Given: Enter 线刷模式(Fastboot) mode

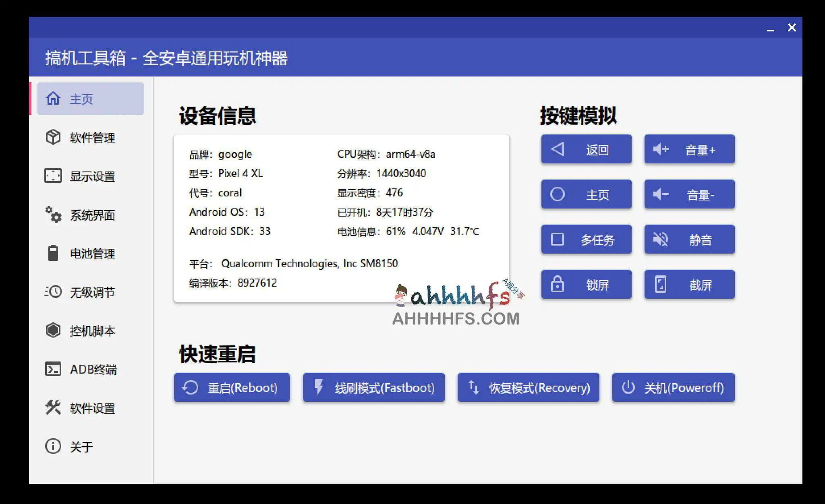Looking at the screenshot, I should [x=373, y=387].
